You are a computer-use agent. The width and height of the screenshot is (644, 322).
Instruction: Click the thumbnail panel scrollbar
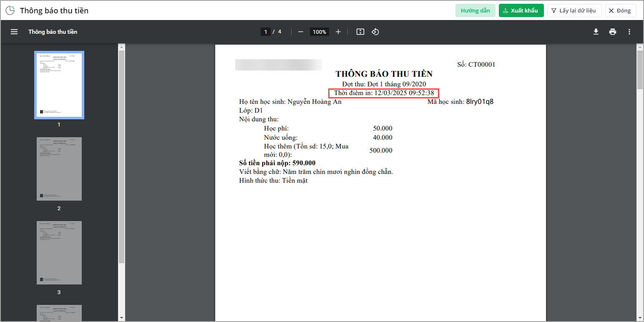click(x=121, y=157)
